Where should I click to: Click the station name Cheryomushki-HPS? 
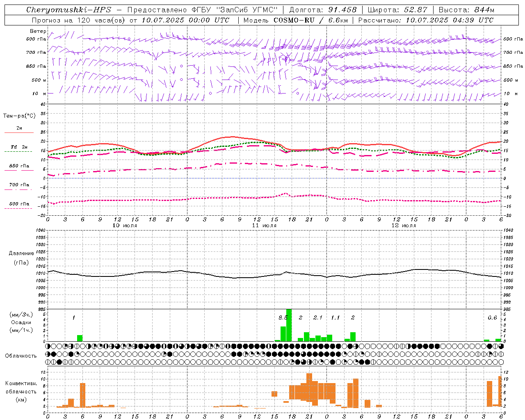click(x=68, y=10)
